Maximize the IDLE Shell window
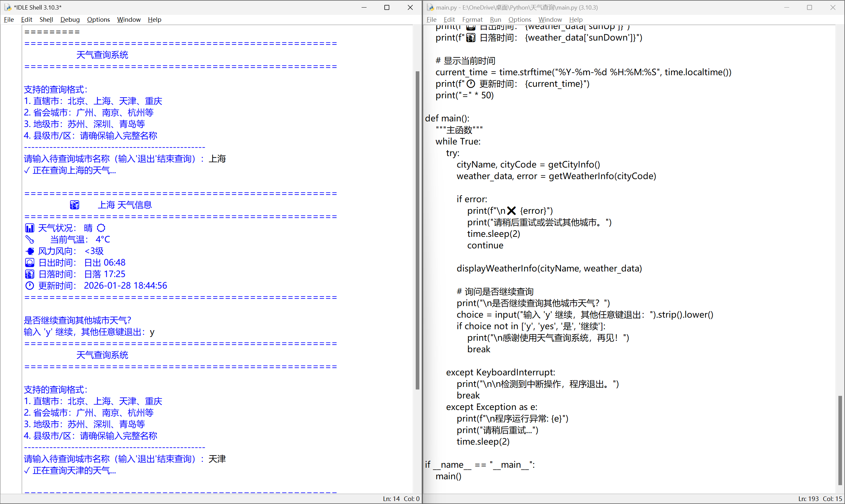Image resolution: width=845 pixels, height=504 pixels. point(387,7)
